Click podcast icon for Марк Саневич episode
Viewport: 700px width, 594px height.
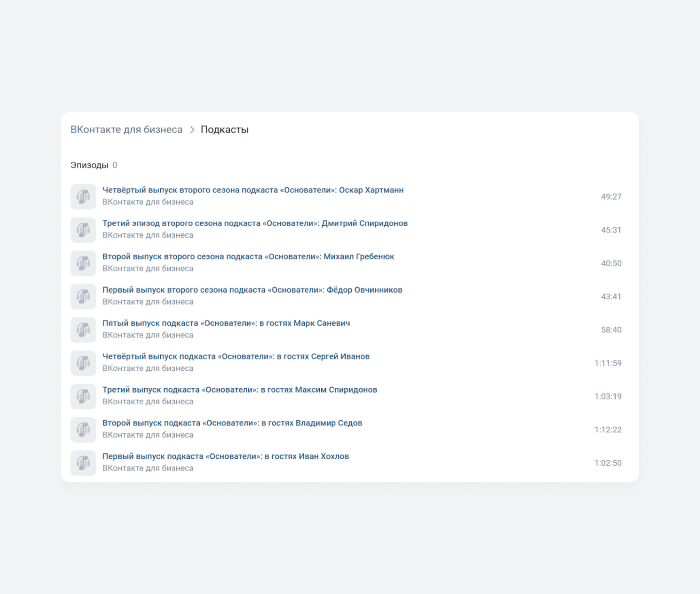[83, 330]
